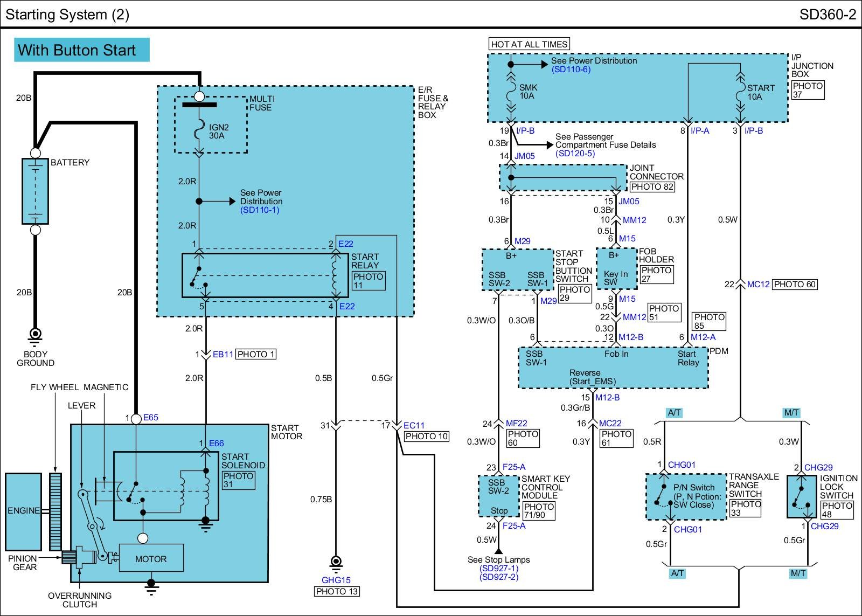
Task: Open the SD927-1 stop lamps link
Action: (498, 569)
